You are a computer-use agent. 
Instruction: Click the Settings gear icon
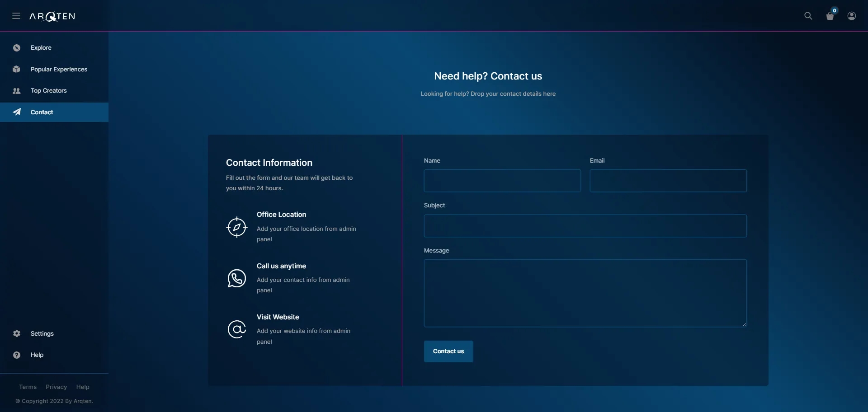(17, 333)
